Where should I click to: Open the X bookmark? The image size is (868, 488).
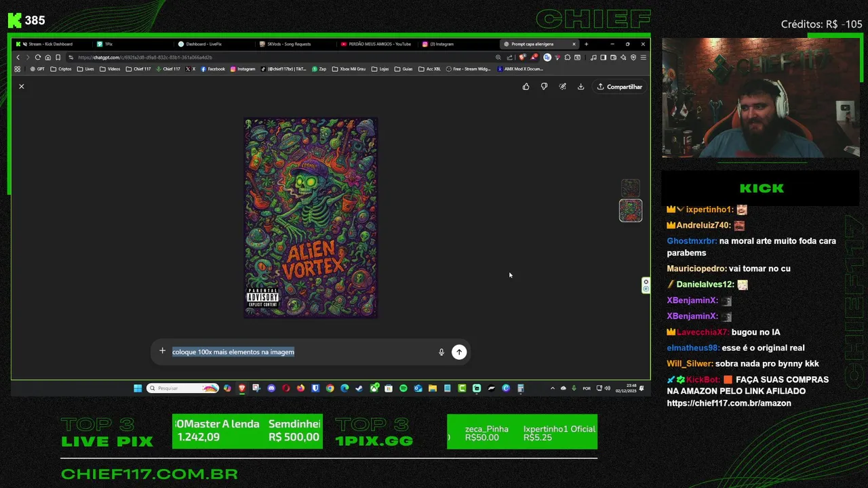point(191,69)
